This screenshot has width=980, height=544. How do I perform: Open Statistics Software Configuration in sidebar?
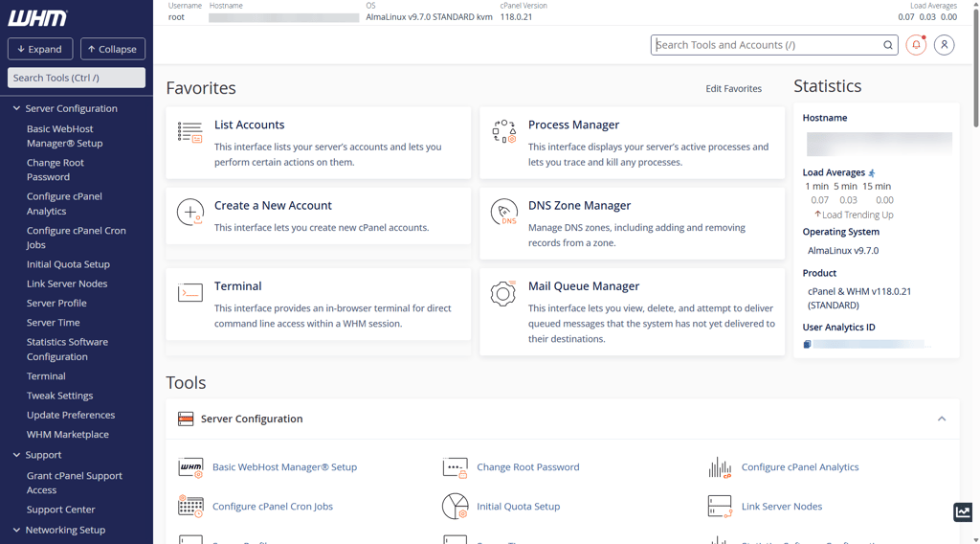pyautogui.click(x=67, y=349)
